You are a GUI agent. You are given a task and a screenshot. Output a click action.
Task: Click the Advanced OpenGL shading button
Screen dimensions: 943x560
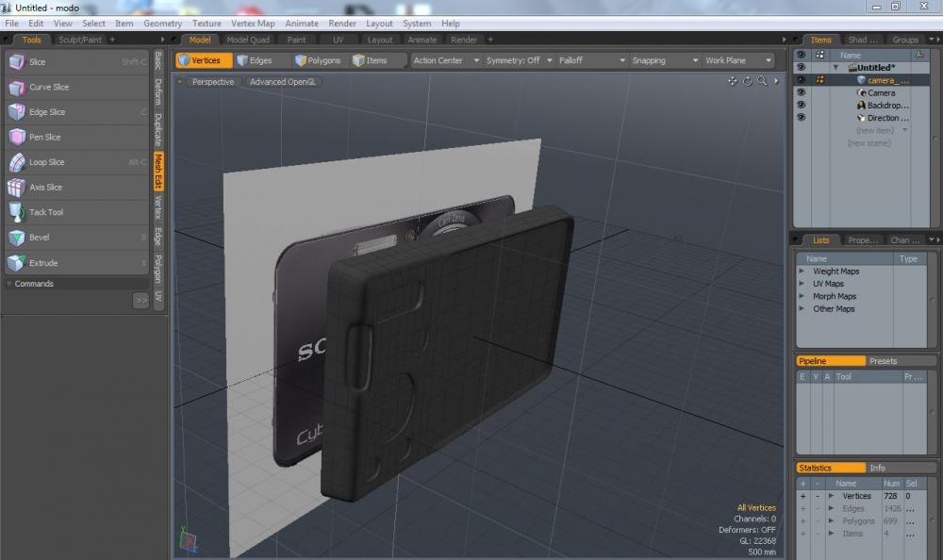[x=283, y=82]
